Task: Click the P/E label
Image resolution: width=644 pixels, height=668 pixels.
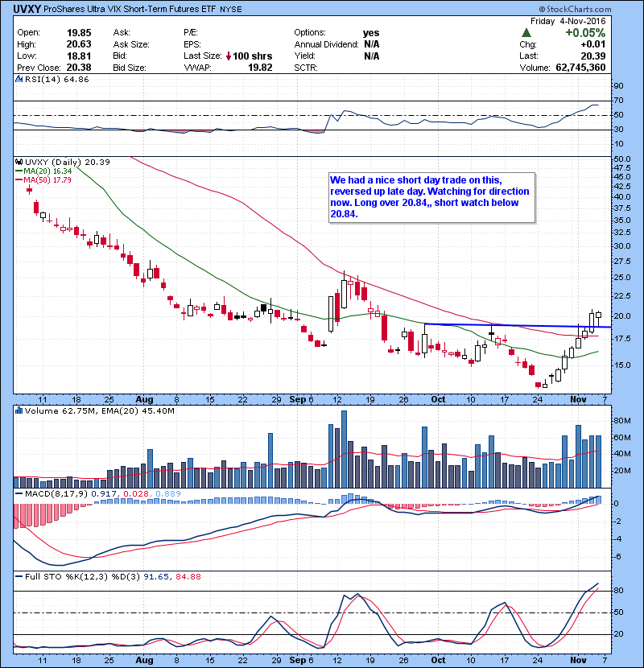Action: (x=191, y=32)
